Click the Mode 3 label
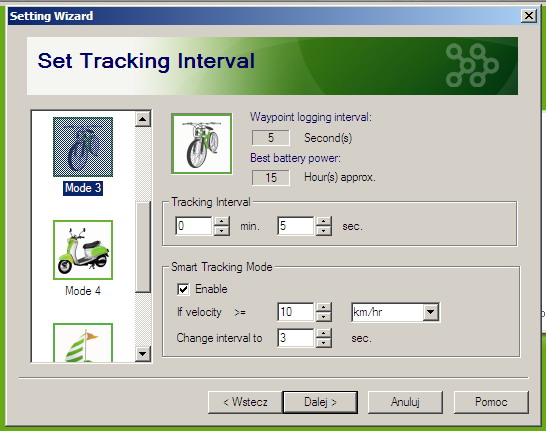 click(83, 188)
